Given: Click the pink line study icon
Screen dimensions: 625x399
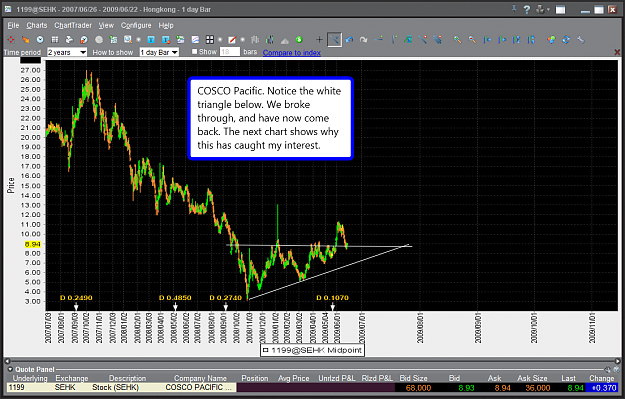Looking at the screenshot, I should click(195, 39).
